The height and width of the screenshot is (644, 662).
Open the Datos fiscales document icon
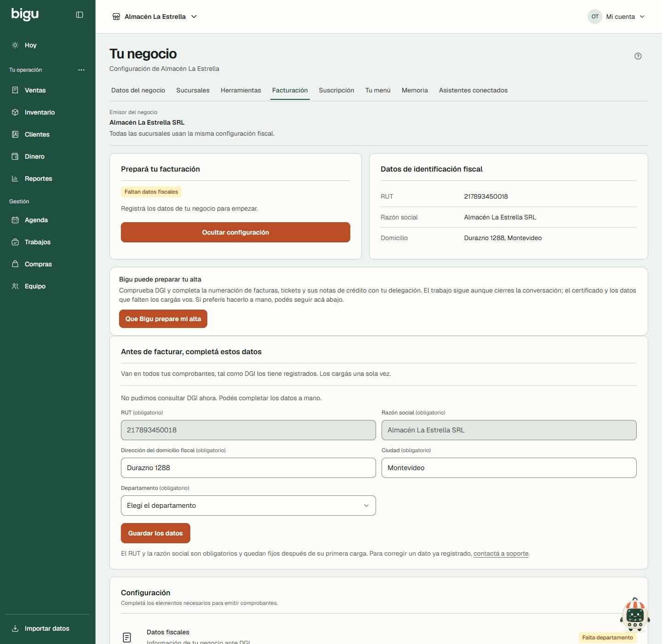pyautogui.click(x=127, y=638)
